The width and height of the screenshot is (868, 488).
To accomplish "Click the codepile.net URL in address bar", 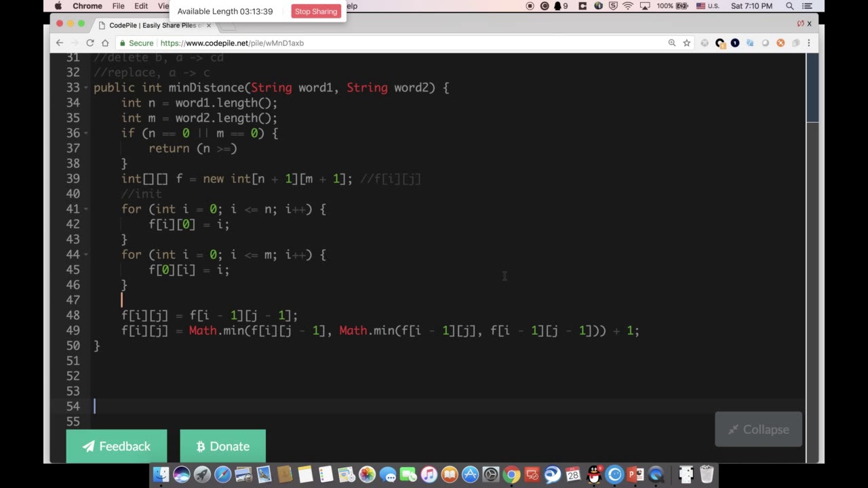I will pyautogui.click(x=232, y=43).
